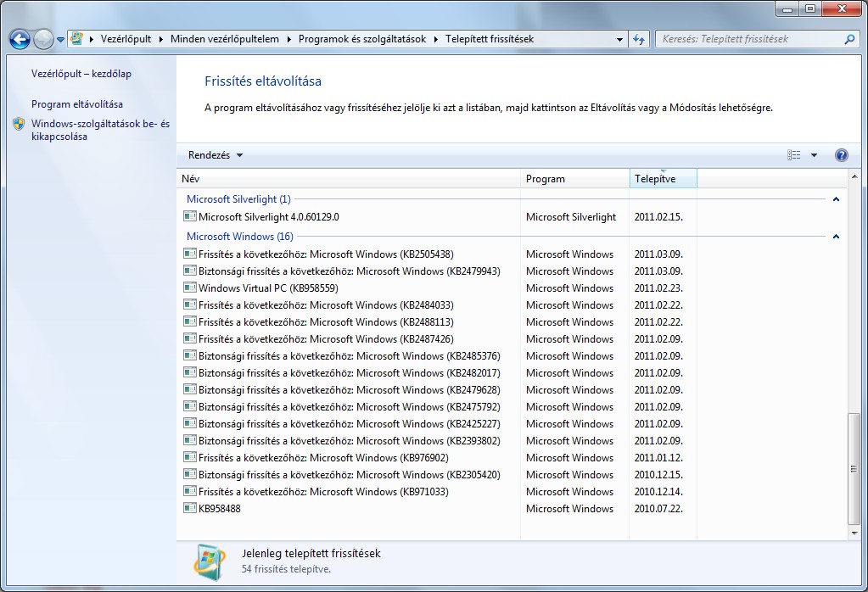Click the icon of security update KB2485376
This screenshot has height=592, width=868.
pyautogui.click(x=190, y=355)
